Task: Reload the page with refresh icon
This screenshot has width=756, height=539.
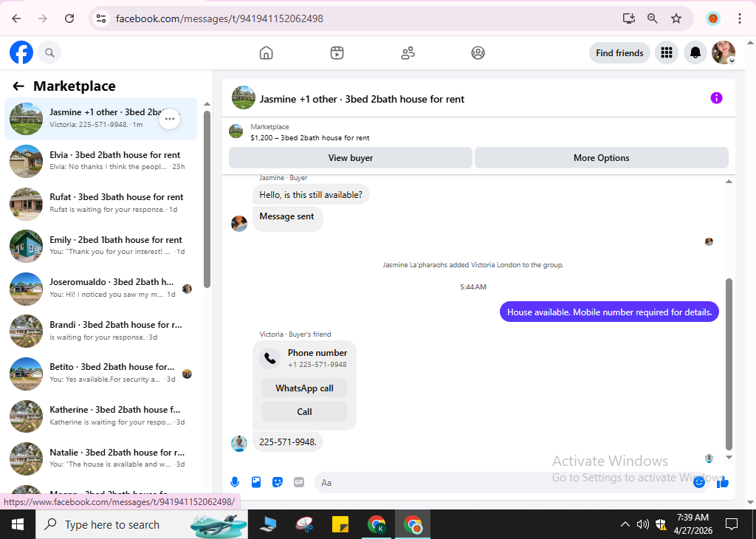Action: 69,18
